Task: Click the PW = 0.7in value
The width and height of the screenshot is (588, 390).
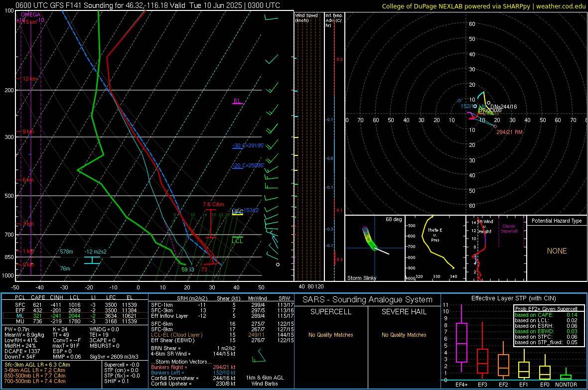Action: (18, 329)
